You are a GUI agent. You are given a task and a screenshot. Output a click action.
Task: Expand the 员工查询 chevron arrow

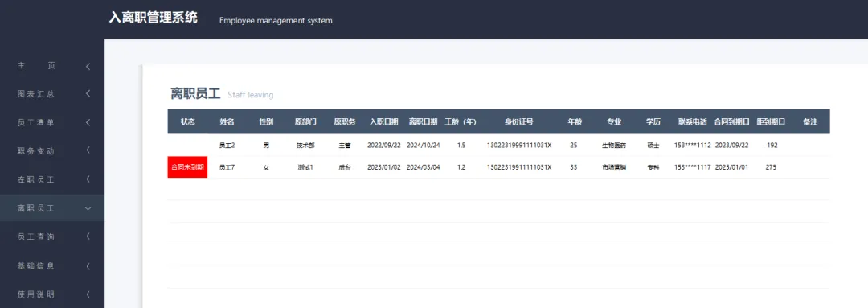tap(88, 236)
